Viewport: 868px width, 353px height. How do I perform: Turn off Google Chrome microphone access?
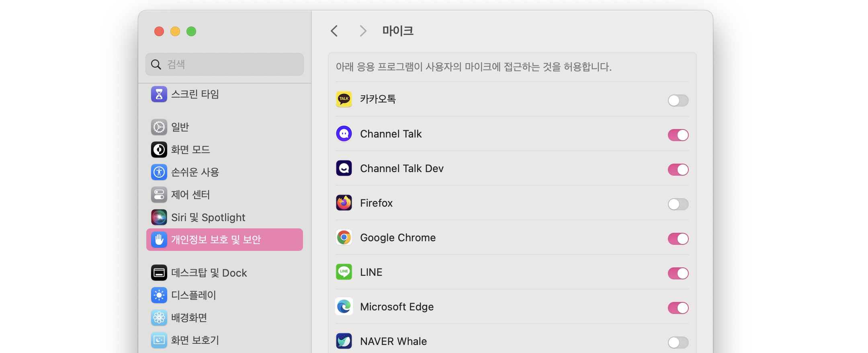pyautogui.click(x=678, y=239)
